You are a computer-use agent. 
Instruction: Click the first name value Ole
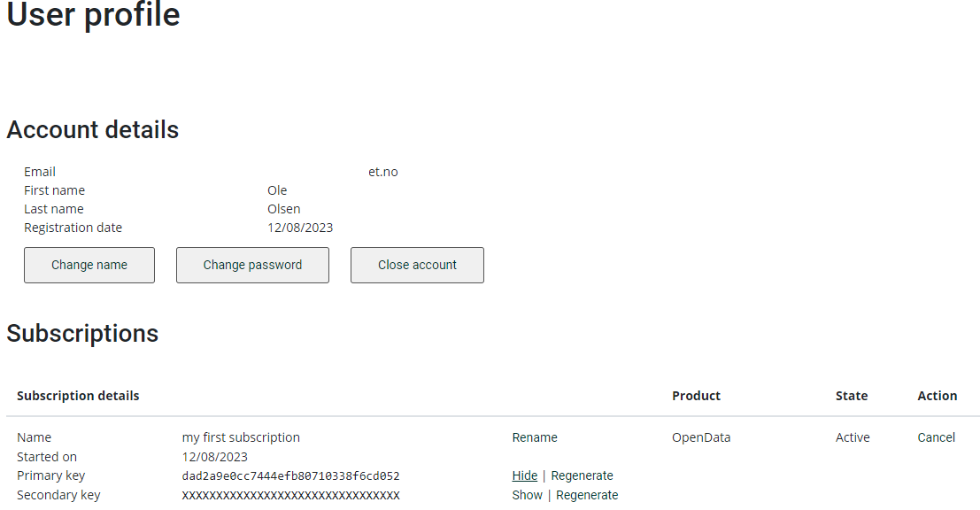point(277,190)
